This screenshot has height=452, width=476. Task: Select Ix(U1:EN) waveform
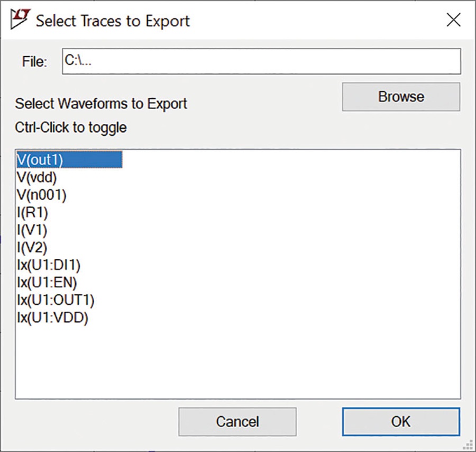click(x=47, y=283)
